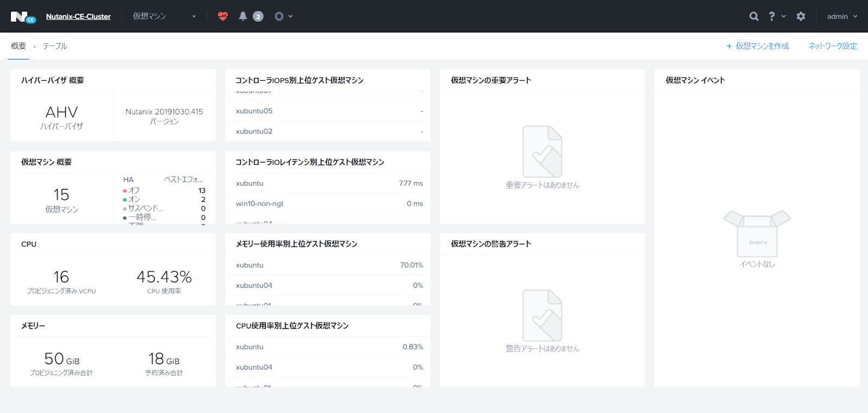Image resolution: width=868 pixels, height=413 pixels.
Task: Click the オン power state row
Action: (164, 199)
